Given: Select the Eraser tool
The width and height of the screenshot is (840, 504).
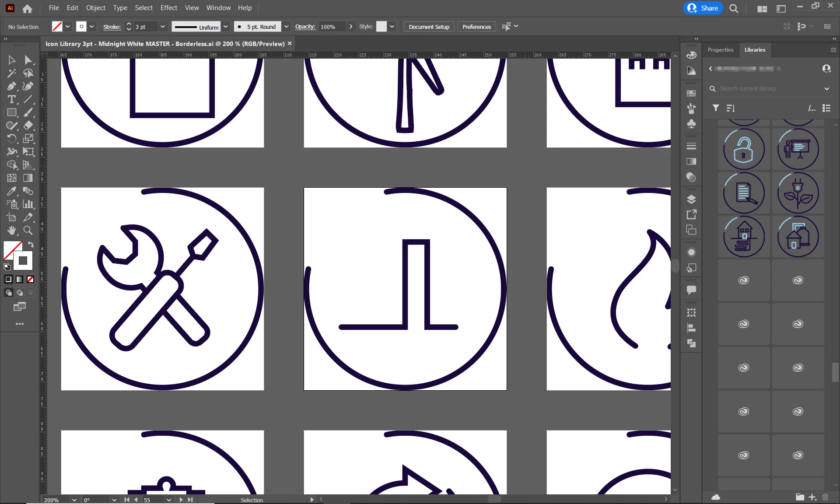Looking at the screenshot, I should tap(28, 126).
